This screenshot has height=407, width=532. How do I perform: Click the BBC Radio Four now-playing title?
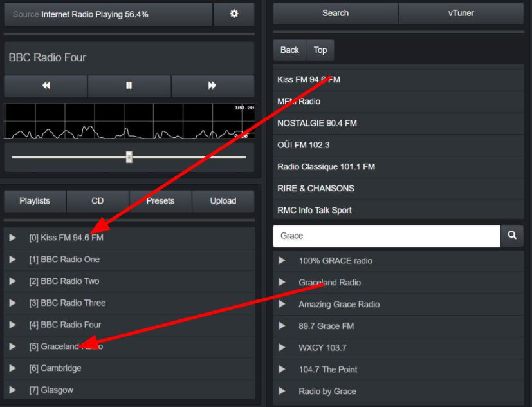(48, 57)
